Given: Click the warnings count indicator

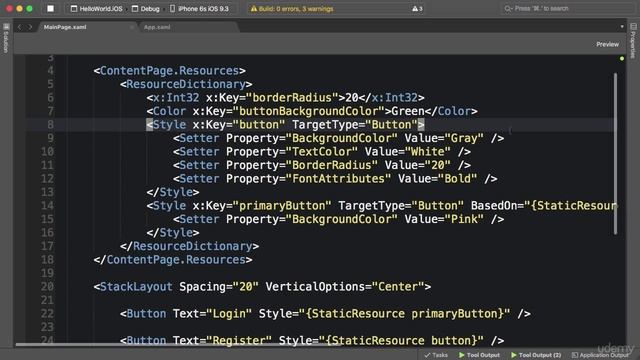Looking at the screenshot, I should pos(417,9).
